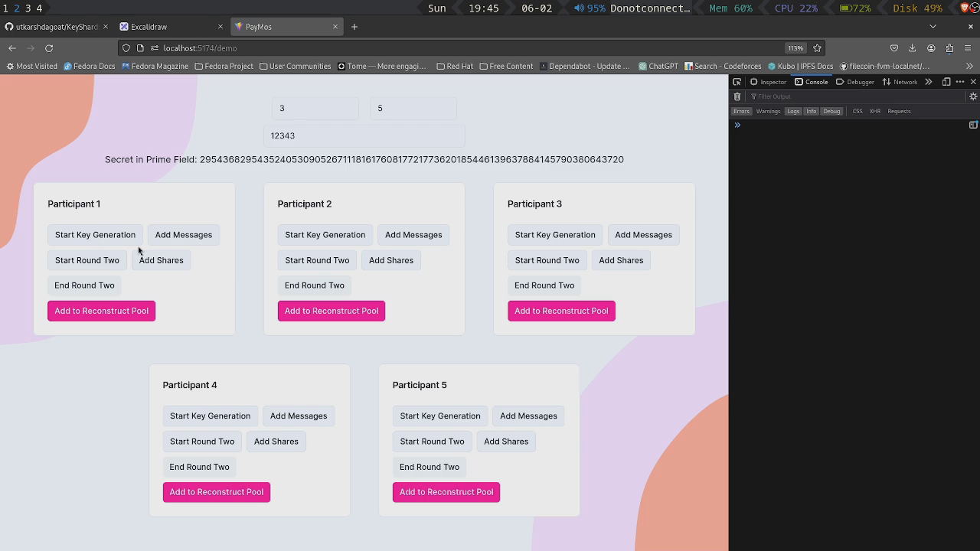Open console settings gear icon
The image size is (980, 551).
(973, 96)
